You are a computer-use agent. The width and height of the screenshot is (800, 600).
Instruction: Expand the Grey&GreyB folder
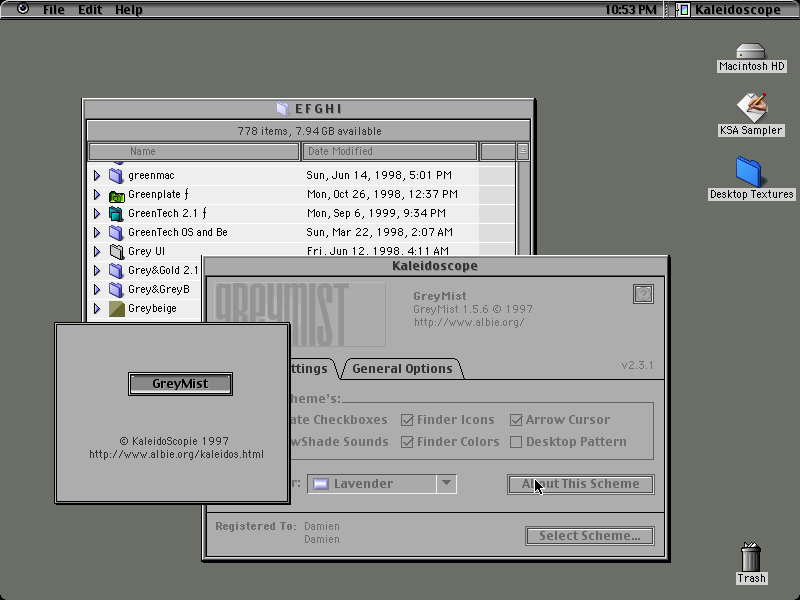[97, 289]
